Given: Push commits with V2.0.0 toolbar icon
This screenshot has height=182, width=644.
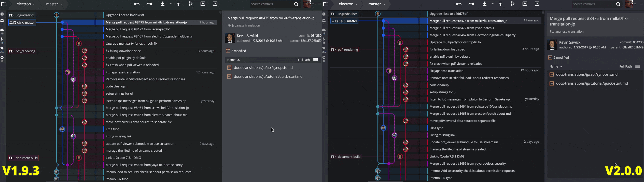Looking at the screenshot, I should 500,4.
